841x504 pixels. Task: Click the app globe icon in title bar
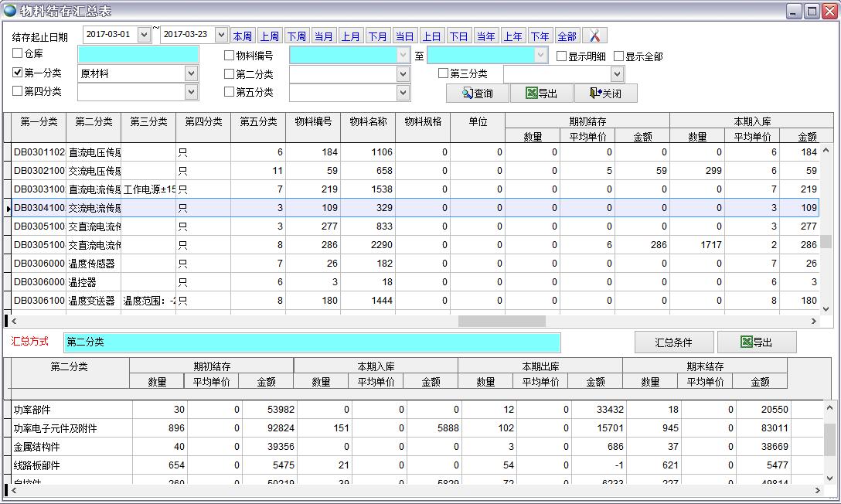(10, 10)
